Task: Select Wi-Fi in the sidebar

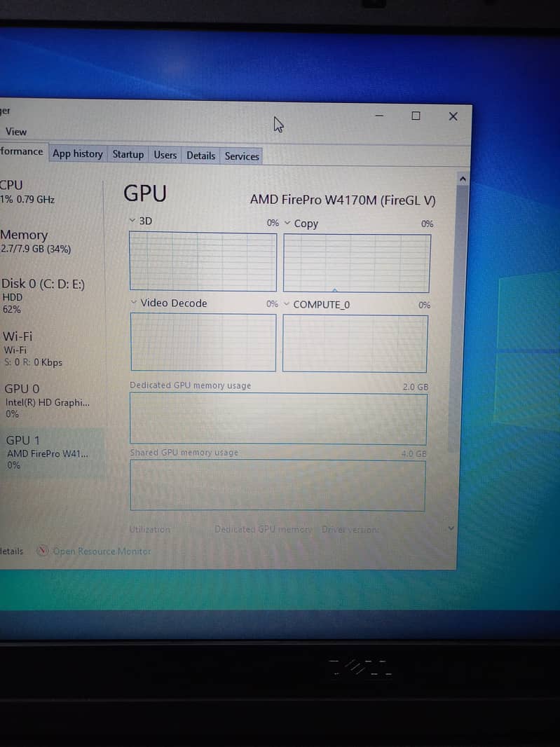Action: point(32,348)
